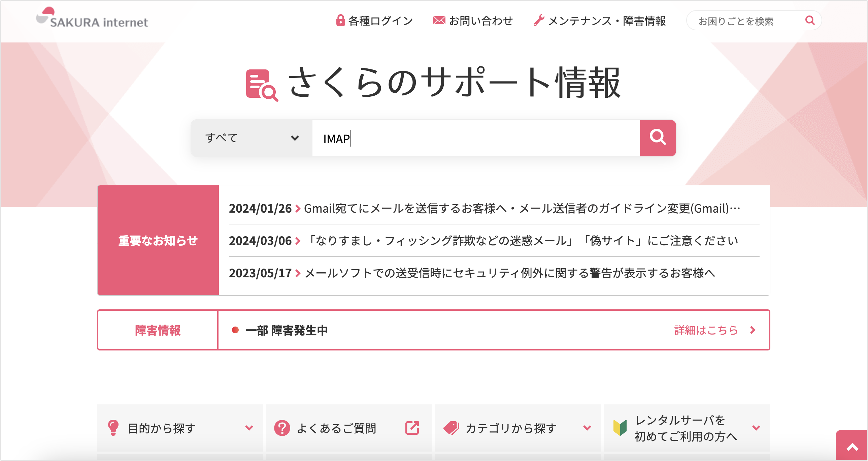Open the すべて category dropdown
Screen dimensions: 868x461
pos(252,138)
